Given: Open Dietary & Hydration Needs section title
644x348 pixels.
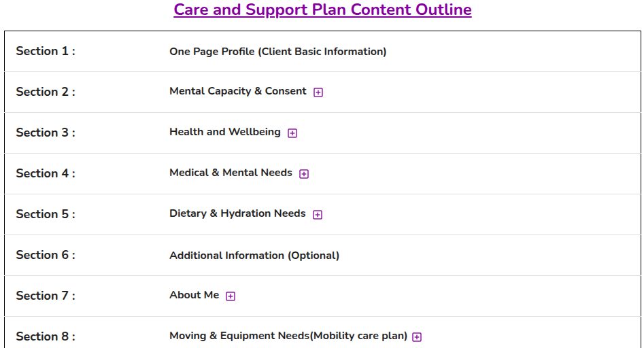Looking at the screenshot, I should pyautogui.click(x=237, y=213).
